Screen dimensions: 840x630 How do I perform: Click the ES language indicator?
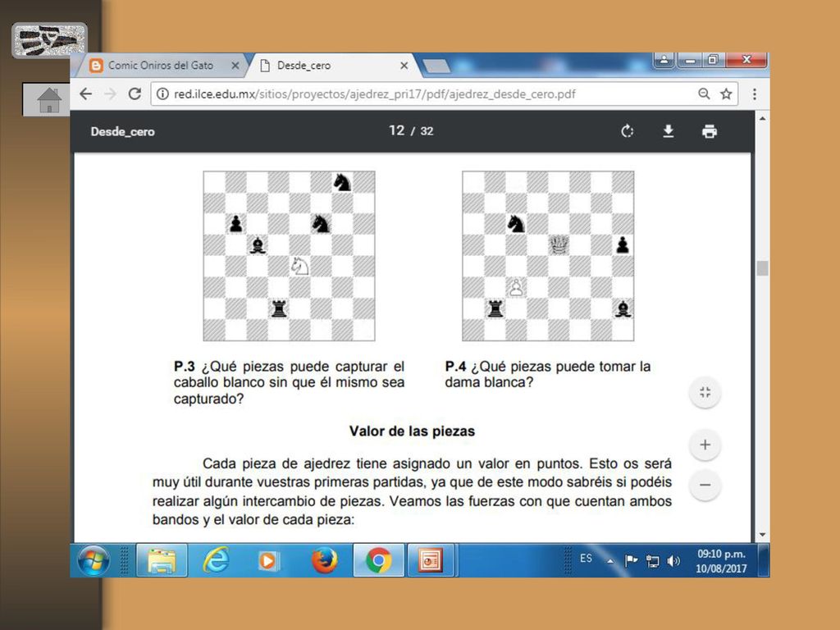click(x=586, y=558)
